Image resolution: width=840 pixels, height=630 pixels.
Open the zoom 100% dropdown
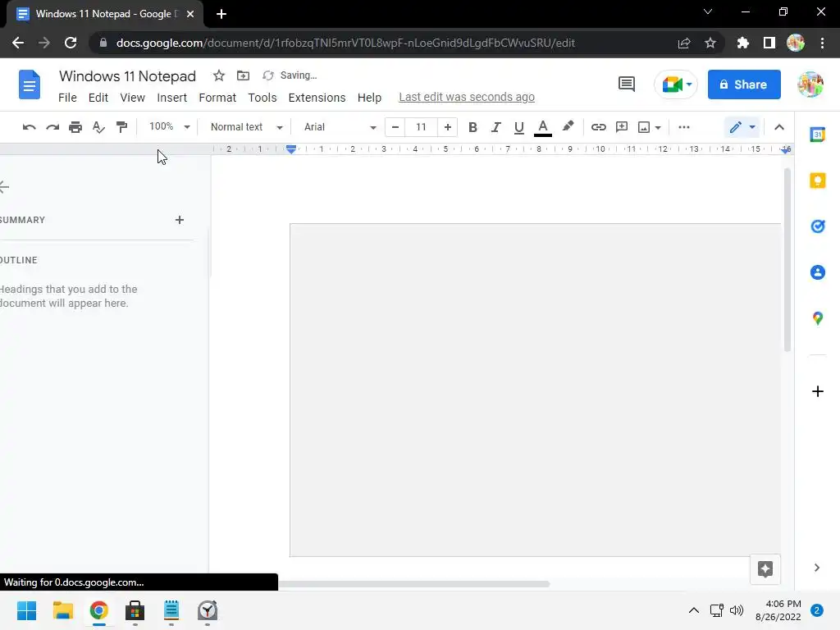coord(169,126)
